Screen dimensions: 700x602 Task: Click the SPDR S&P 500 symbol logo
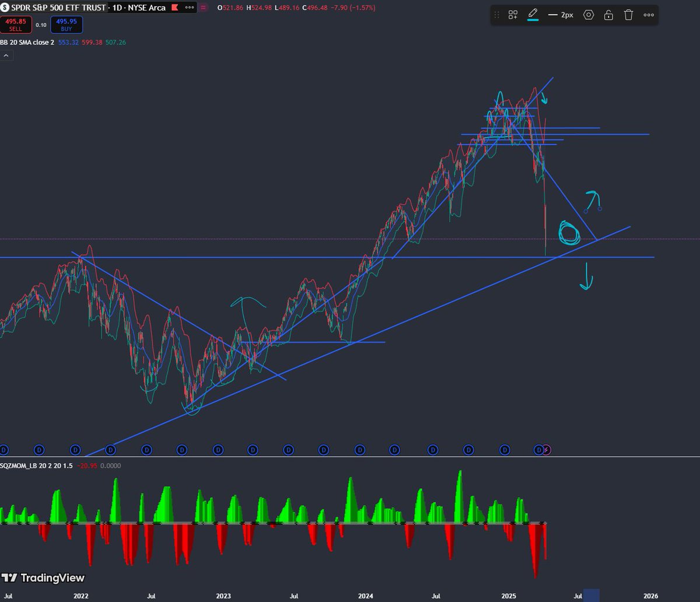click(6, 8)
